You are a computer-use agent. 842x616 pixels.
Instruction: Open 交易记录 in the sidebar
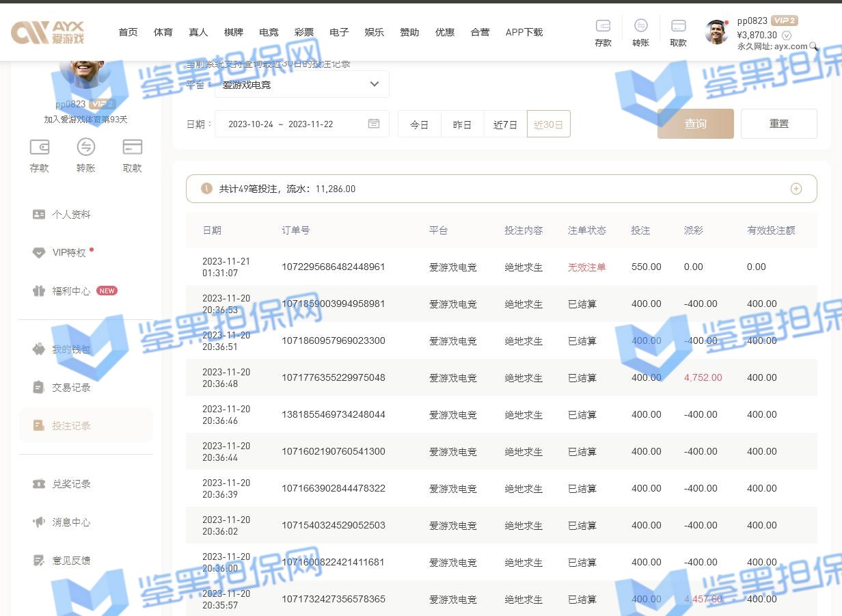(x=71, y=388)
